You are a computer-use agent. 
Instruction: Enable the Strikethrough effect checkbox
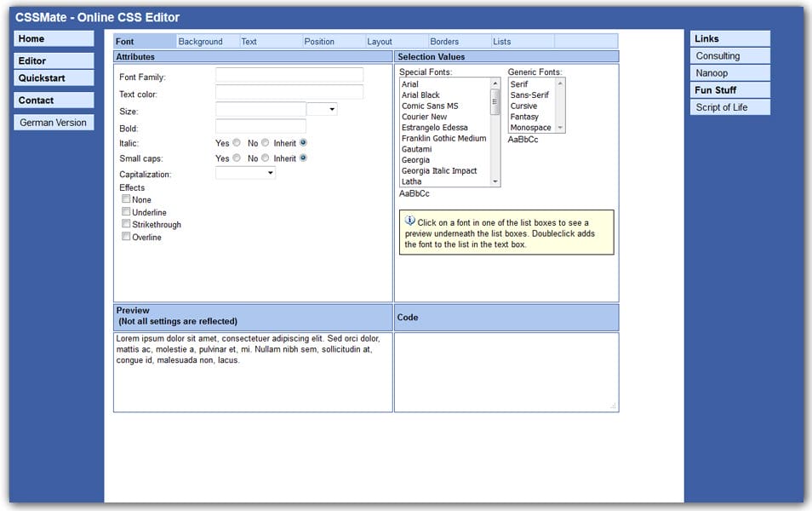(126, 224)
